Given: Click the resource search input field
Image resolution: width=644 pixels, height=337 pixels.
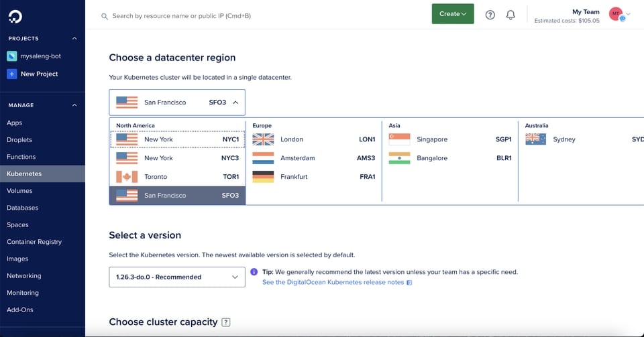Looking at the screenshot, I should pos(182,16).
